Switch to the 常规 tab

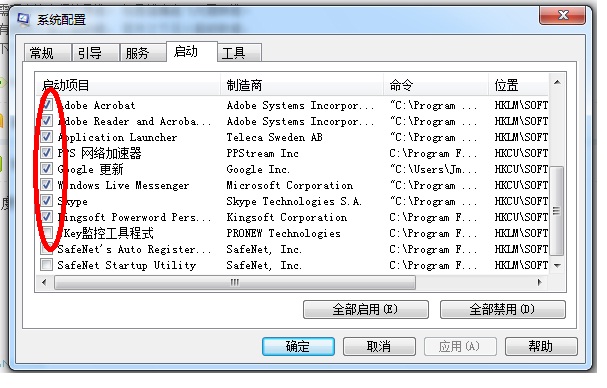[47, 53]
